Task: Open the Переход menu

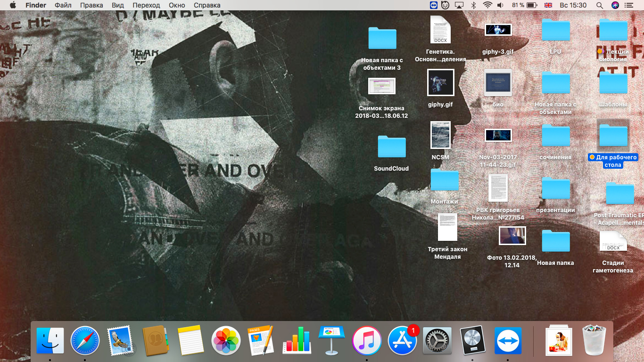Action: [147, 5]
